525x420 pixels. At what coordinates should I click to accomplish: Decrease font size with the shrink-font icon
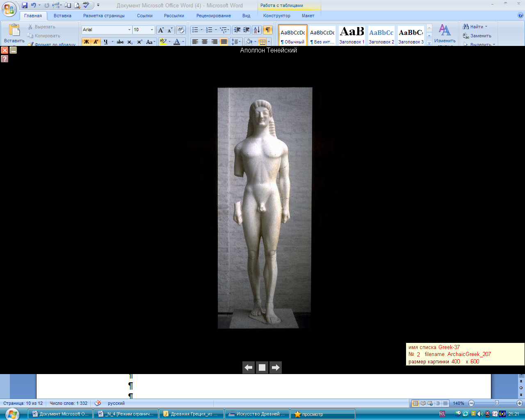[170, 30]
